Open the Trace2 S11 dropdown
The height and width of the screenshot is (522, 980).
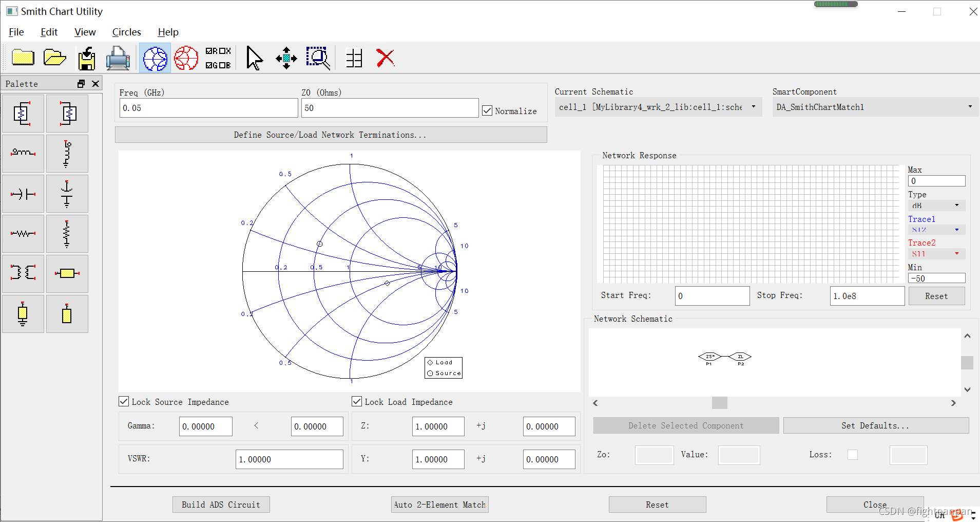click(936, 254)
